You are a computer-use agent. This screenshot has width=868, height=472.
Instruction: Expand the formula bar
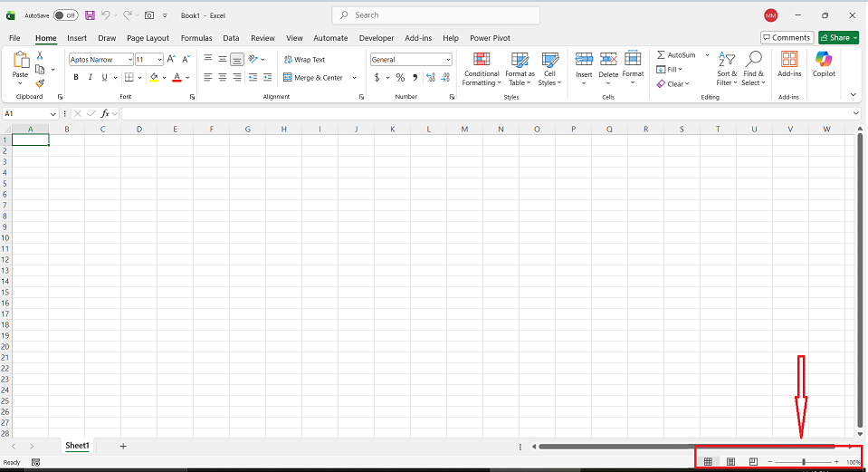pyautogui.click(x=856, y=113)
